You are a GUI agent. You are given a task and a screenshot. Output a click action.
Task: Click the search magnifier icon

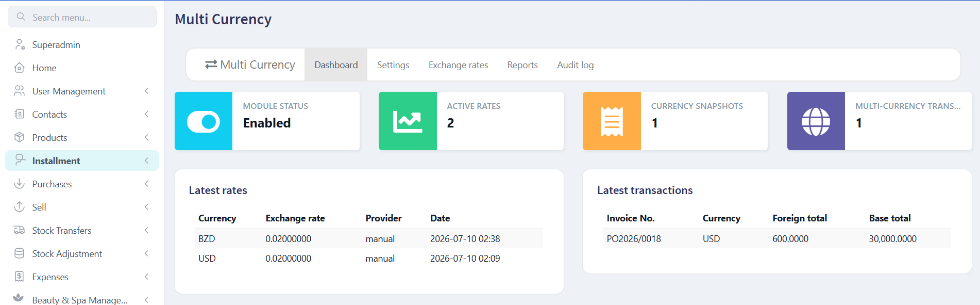click(21, 17)
